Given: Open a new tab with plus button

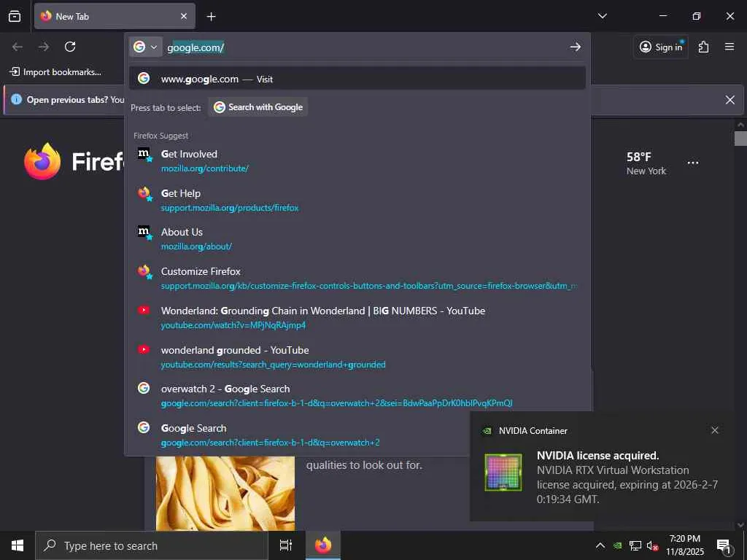Looking at the screenshot, I should click(x=211, y=17).
